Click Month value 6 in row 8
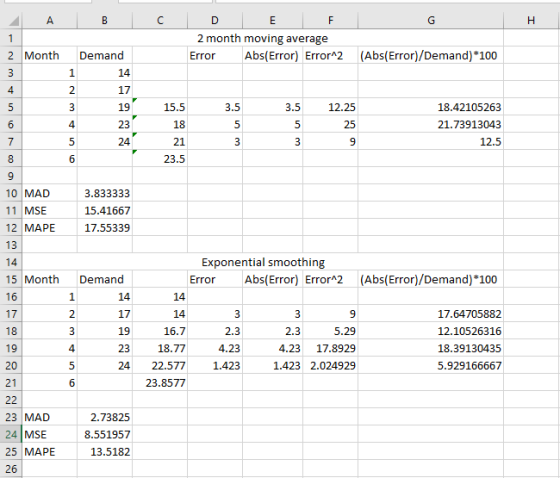This screenshot has height=478, width=560. [50, 159]
